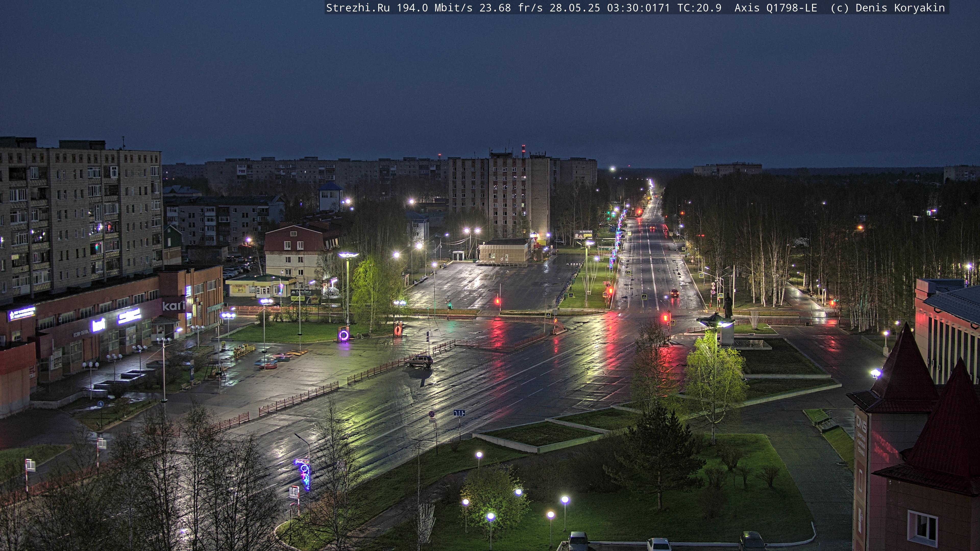Select the TC:20.9 temperature readout
The width and height of the screenshot is (980, 551).
coord(699,8)
